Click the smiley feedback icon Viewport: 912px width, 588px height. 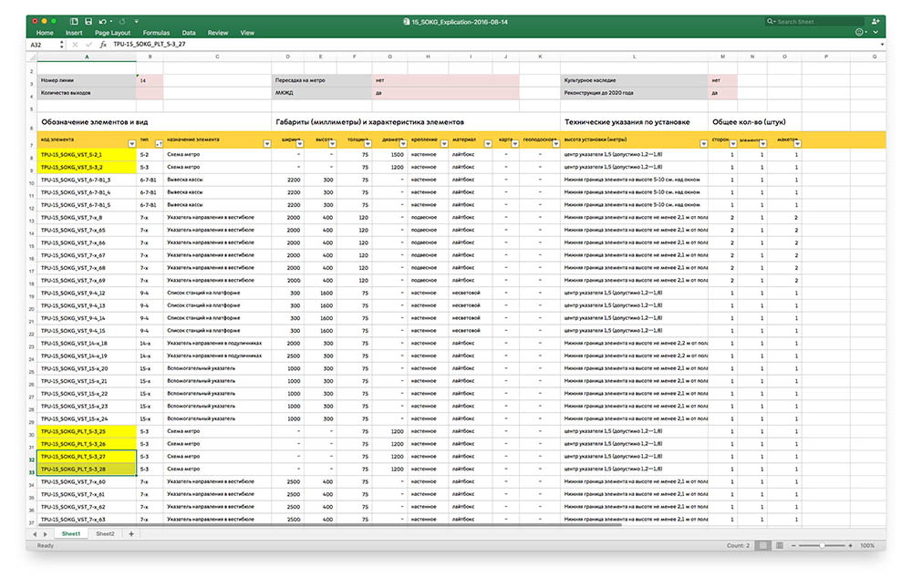[x=860, y=33]
